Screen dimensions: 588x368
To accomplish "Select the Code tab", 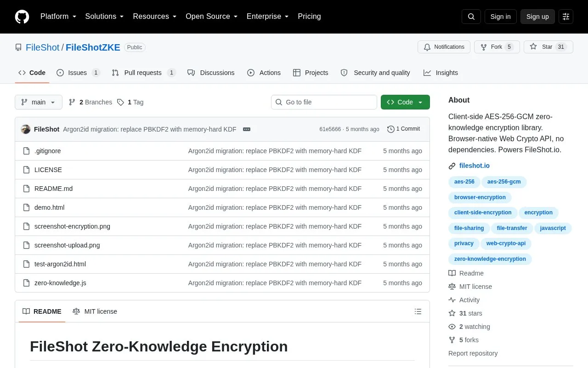I will point(32,73).
